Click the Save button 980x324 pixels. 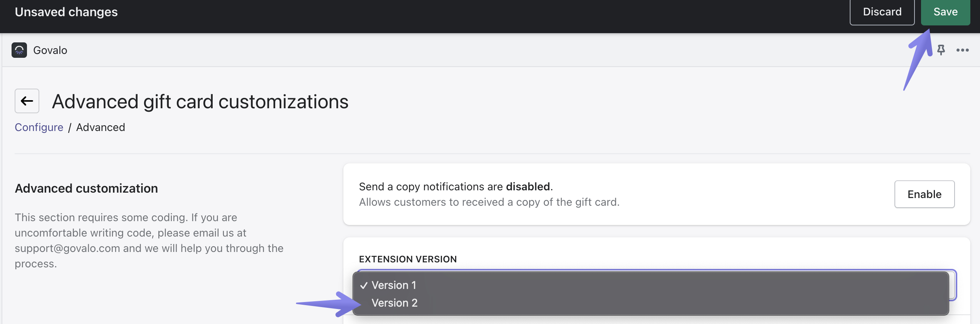(945, 12)
